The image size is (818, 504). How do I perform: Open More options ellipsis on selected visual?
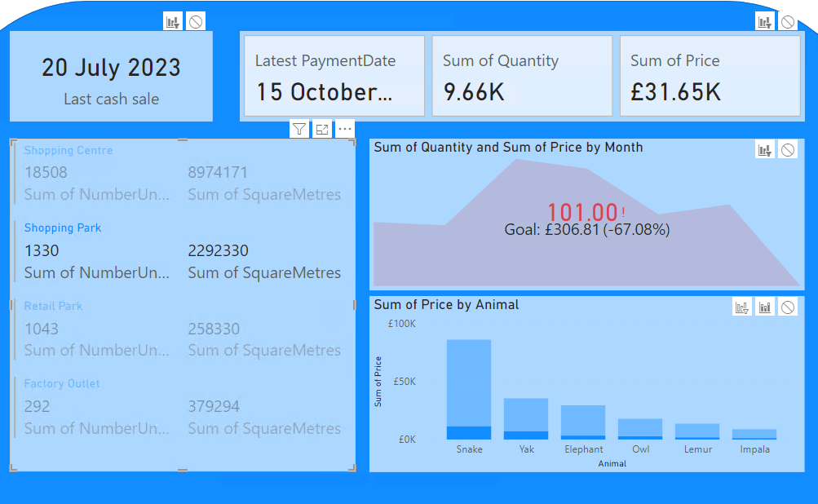point(345,129)
